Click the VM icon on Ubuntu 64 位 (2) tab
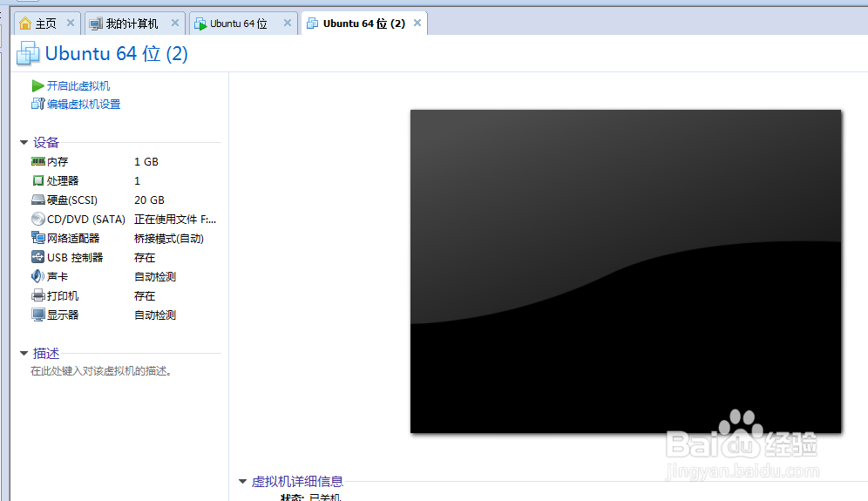Image resolution: width=868 pixels, height=501 pixels. (x=312, y=24)
